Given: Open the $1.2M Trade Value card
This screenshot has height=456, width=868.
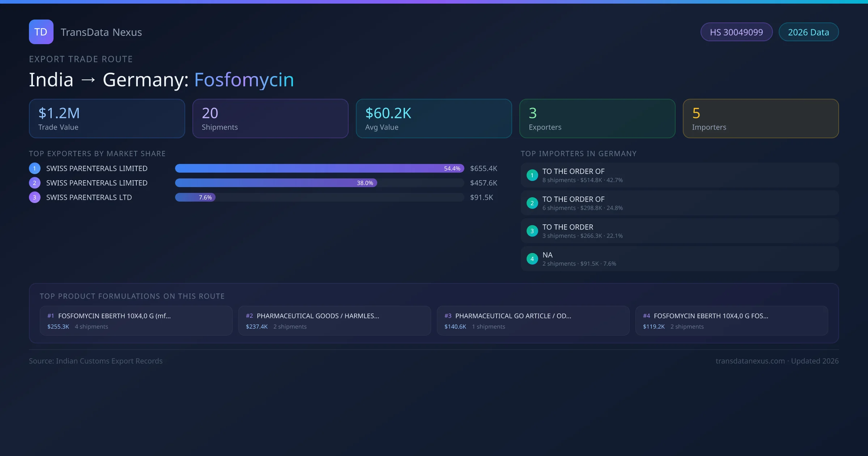Looking at the screenshot, I should click(x=107, y=118).
